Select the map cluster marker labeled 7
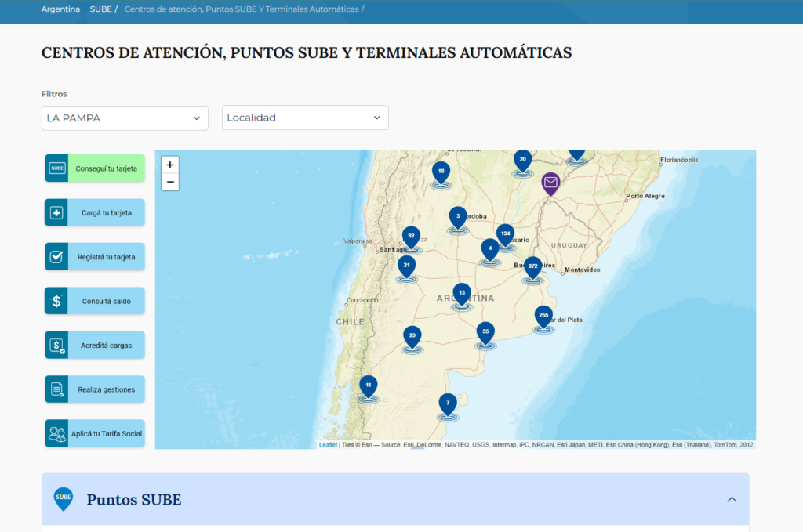 [x=448, y=406]
